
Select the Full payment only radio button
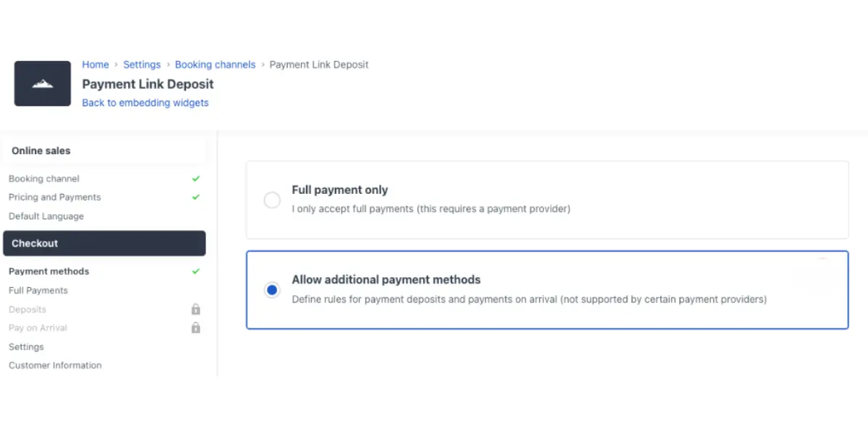point(272,200)
